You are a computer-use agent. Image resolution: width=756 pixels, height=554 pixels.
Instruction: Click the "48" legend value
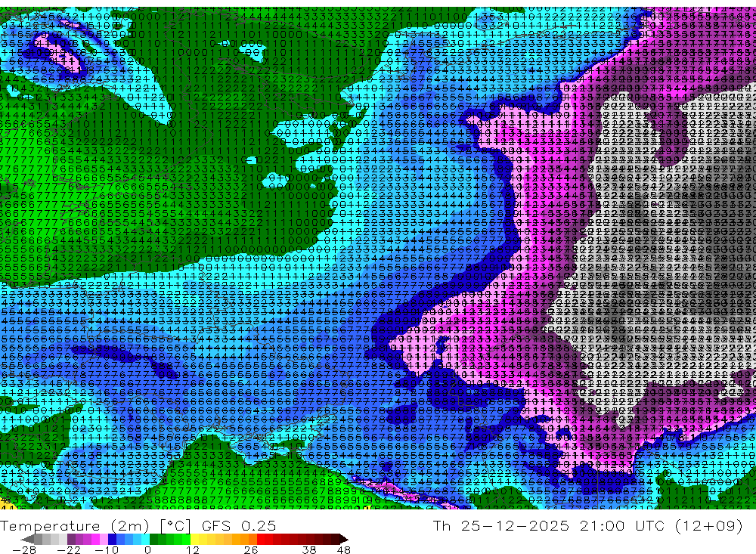tap(344, 550)
